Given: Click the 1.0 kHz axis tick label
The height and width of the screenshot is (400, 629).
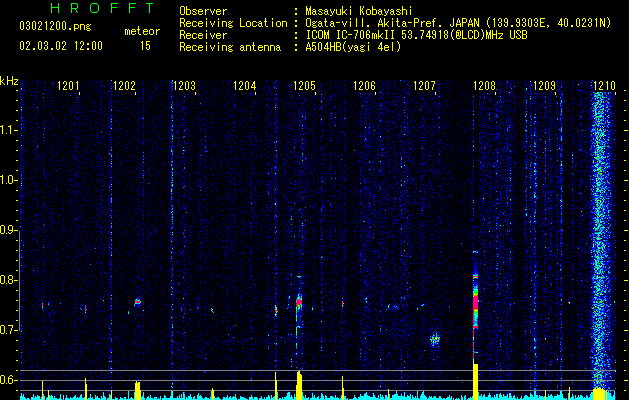Looking at the screenshot, I should [x=8, y=180].
